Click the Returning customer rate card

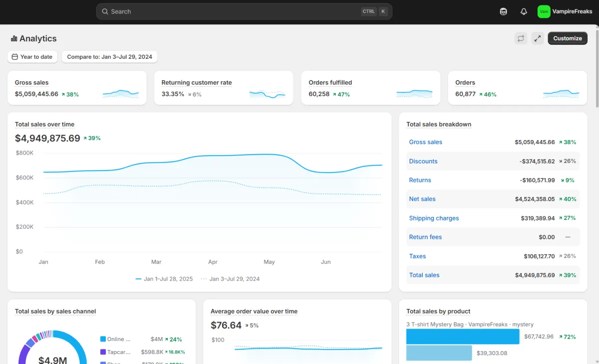coord(224,88)
